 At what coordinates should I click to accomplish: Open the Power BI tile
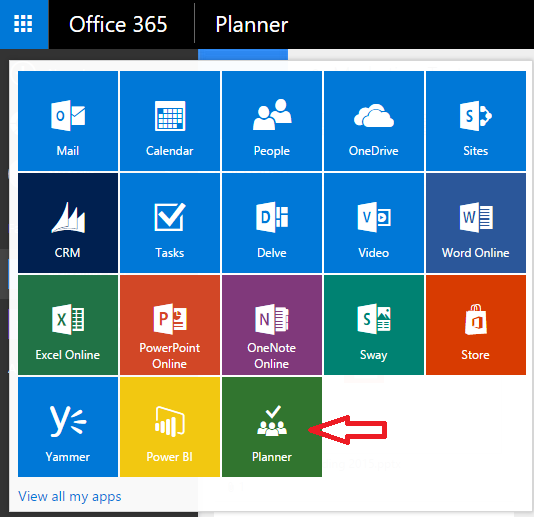click(x=170, y=427)
